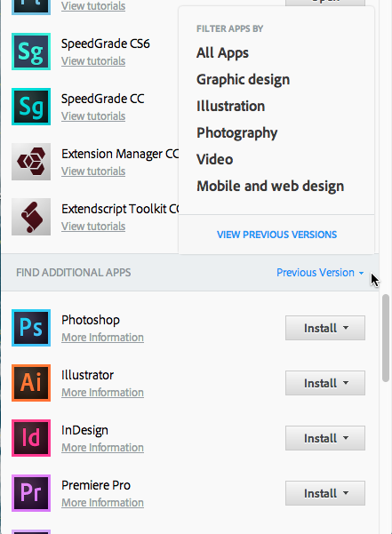
Task: Open Install dropdown for Premiere Pro
Action: (325, 493)
